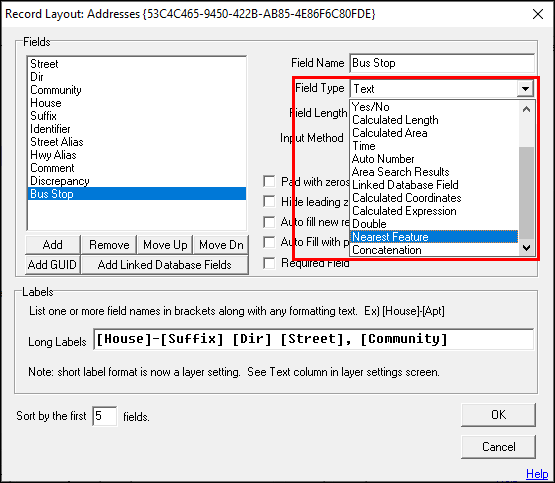Choose Double field type option

tap(434, 224)
